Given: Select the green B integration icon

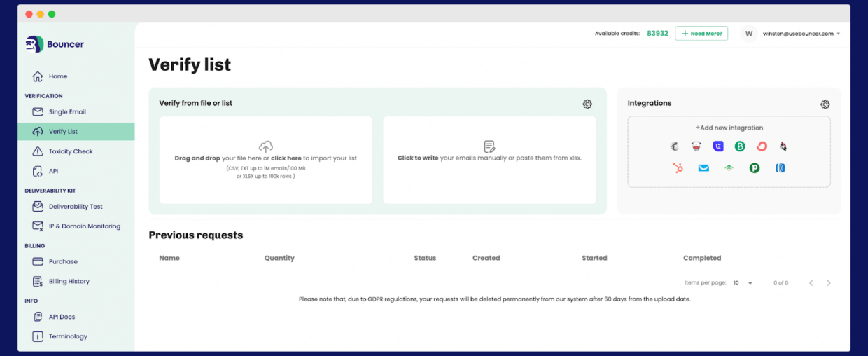Looking at the screenshot, I should [x=740, y=146].
